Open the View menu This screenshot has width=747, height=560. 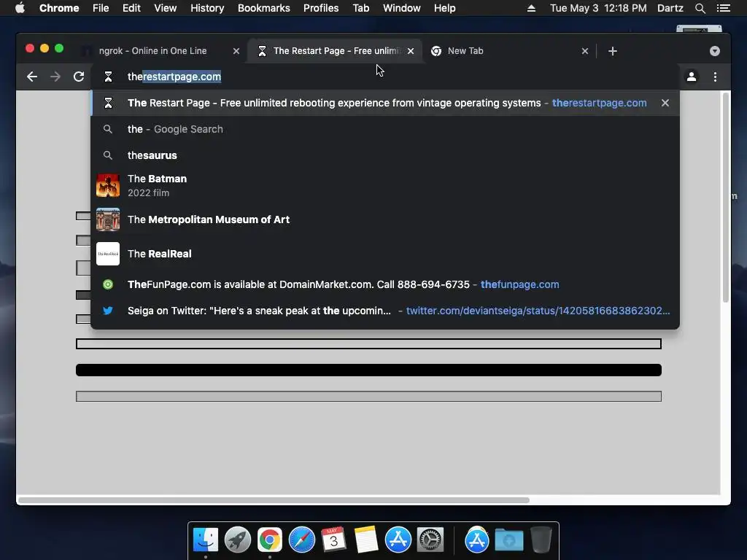point(166,8)
